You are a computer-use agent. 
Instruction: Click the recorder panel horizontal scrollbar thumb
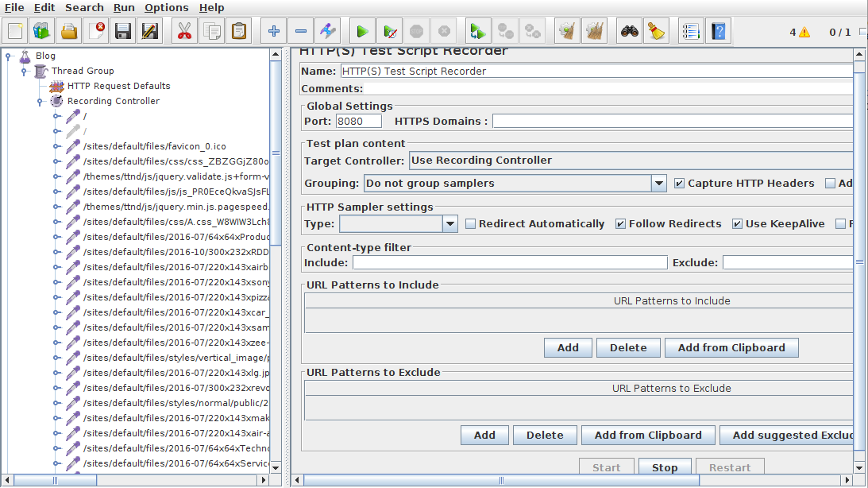[502, 480]
